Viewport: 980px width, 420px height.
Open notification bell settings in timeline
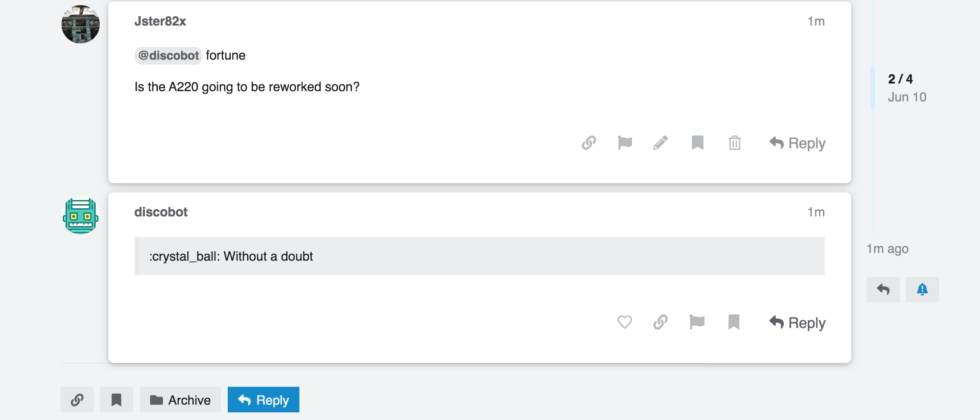pos(922,290)
